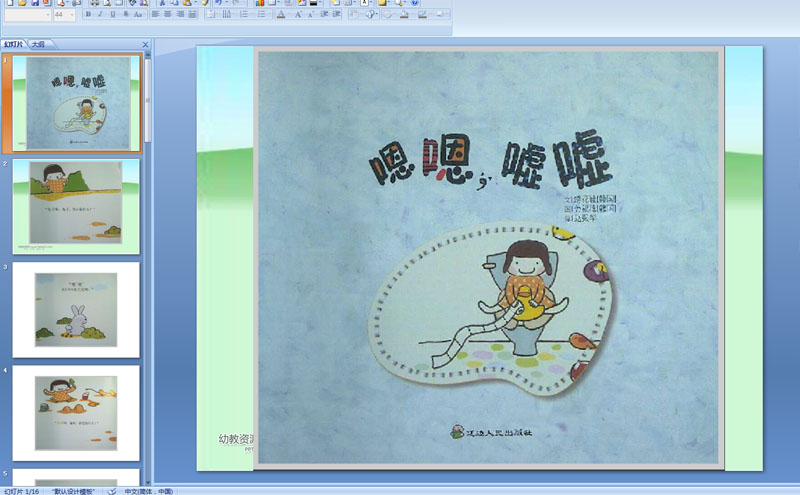Viewport: 800px width, 495px height.
Task: Align text to the right
Action: [180, 14]
